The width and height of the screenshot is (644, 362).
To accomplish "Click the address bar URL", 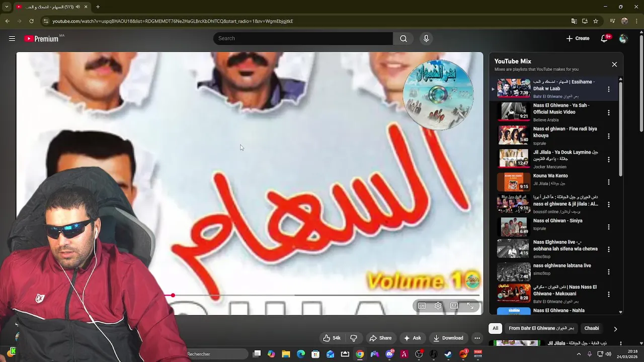I will tap(173, 21).
